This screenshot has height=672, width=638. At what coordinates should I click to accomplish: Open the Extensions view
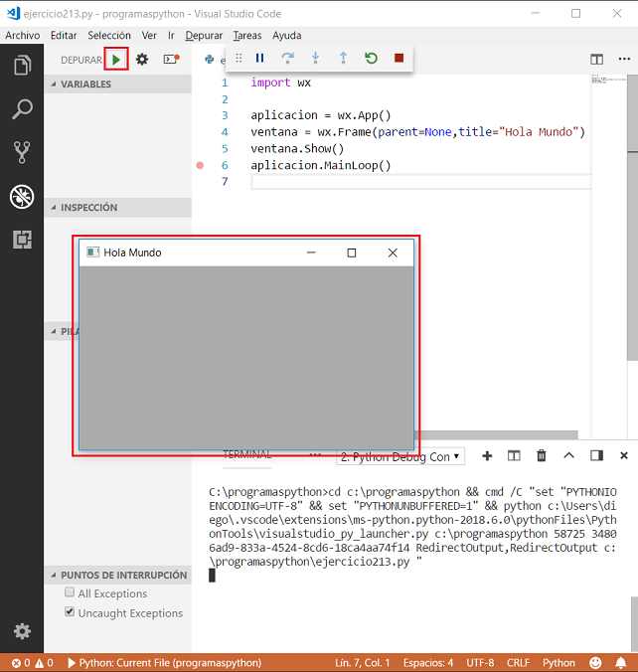pos(22,240)
